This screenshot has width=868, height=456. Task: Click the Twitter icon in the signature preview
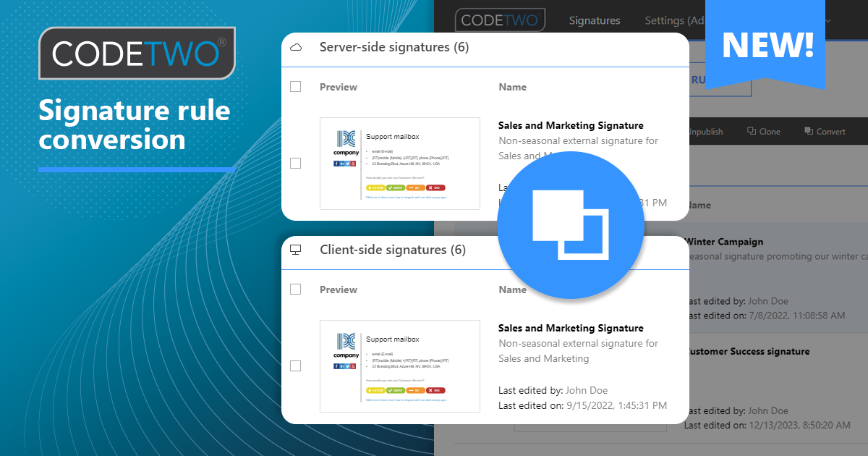click(347, 164)
